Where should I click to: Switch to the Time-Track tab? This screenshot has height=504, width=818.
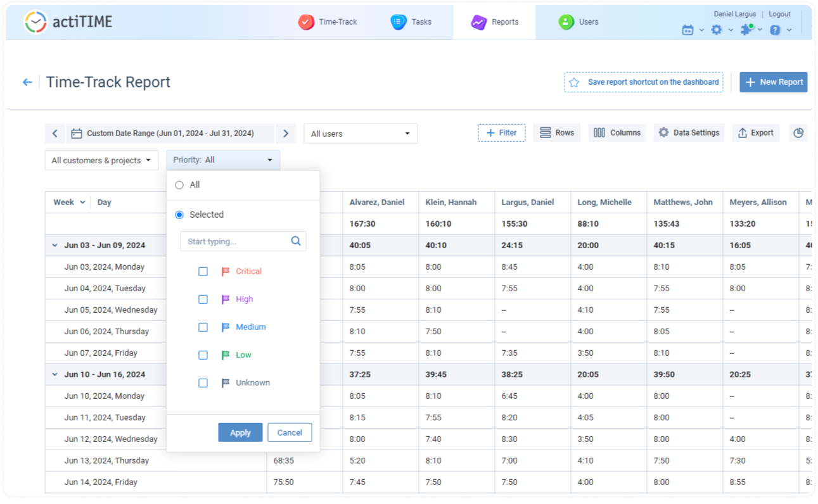(x=328, y=22)
